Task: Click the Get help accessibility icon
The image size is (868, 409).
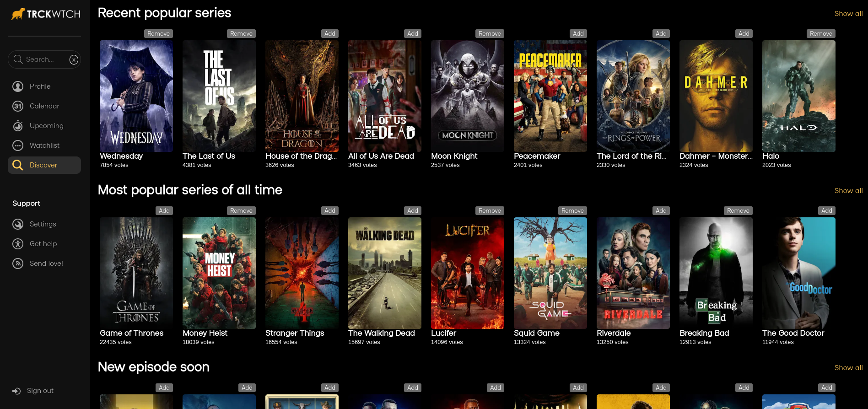Action: point(18,244)
